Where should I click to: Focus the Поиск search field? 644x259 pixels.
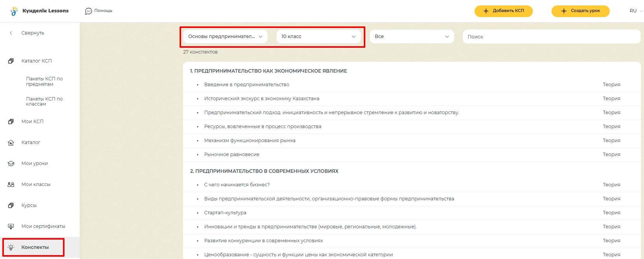click(x=551, y=37)
